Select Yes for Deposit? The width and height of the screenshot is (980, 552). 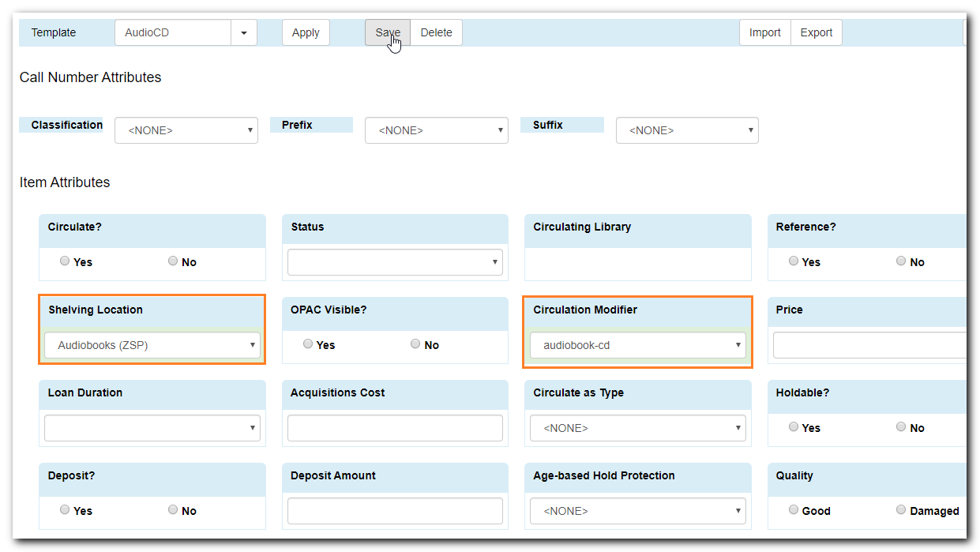click(65, 510)
